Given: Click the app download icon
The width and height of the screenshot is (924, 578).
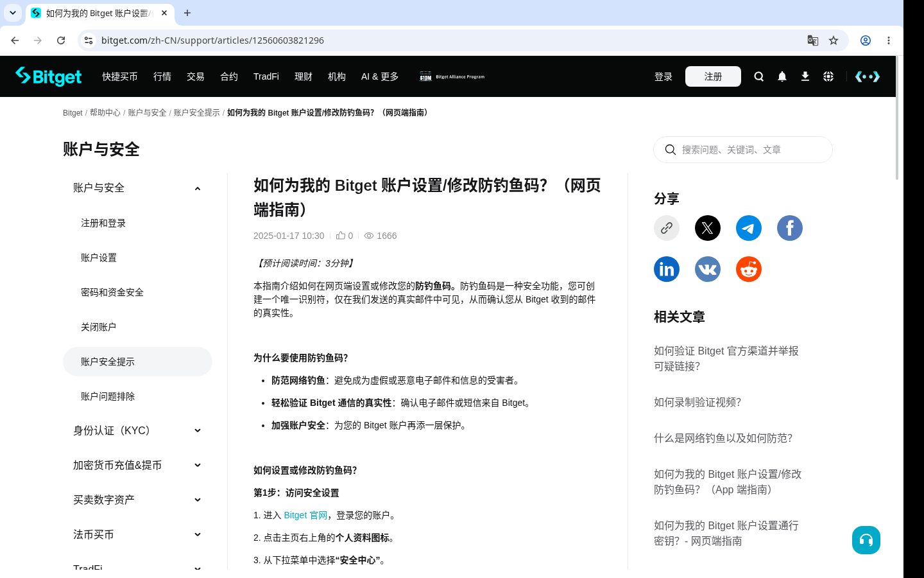Looking at the screenshot, I should coord(805,76).
